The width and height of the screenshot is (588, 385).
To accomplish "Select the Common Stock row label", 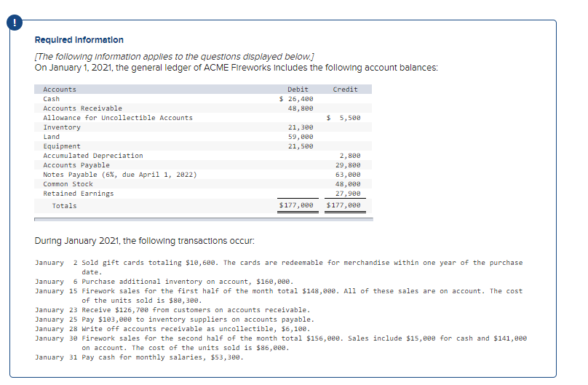I will tap(68, 183).
